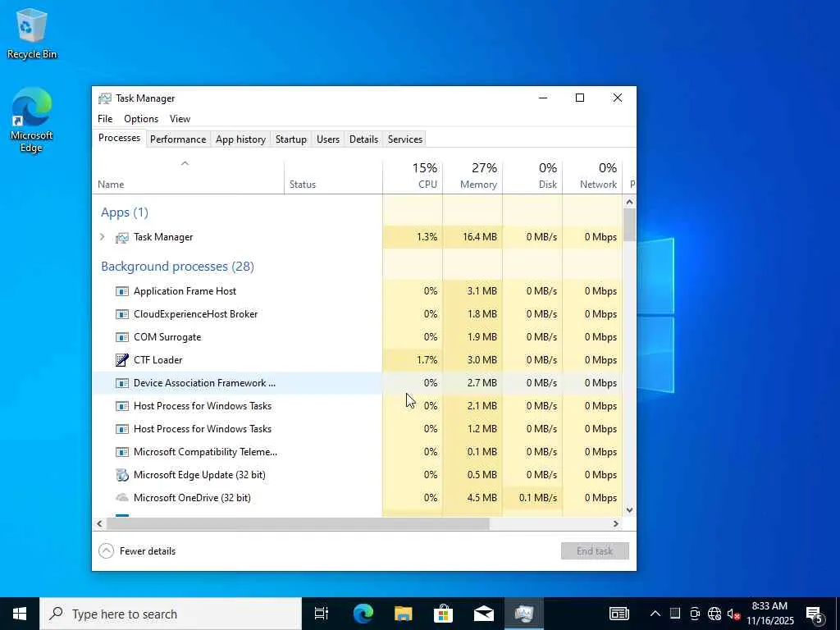Click the COM Surrogate process icon

pyautogui.click(x=122, y=337)
